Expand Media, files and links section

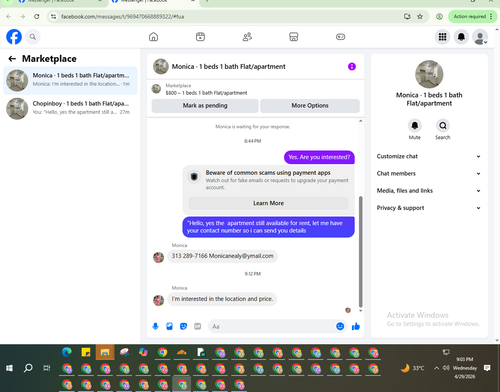[x=429, y=191]
